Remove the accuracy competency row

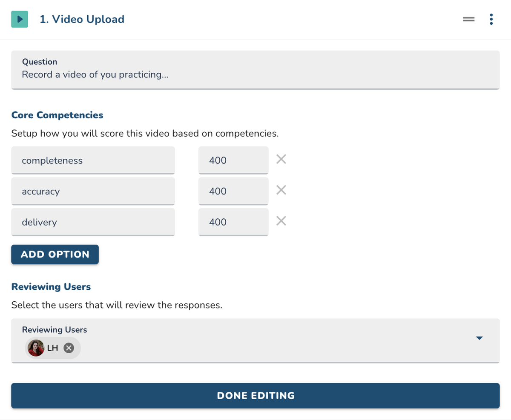click(281, 190)
